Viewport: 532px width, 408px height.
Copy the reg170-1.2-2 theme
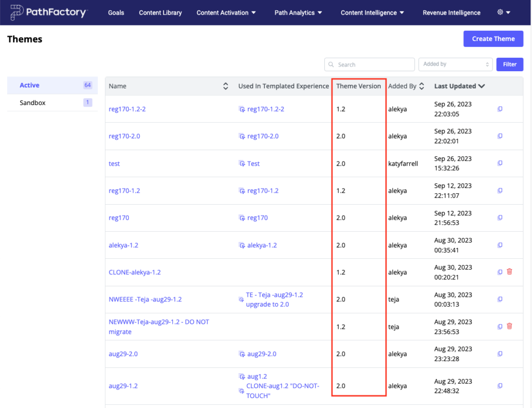(x=499, y=109)
